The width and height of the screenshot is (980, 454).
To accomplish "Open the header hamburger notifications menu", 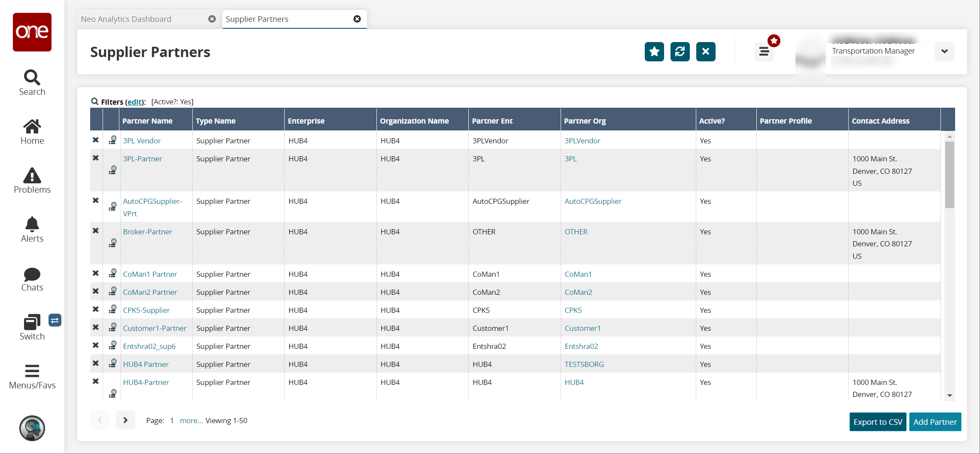I will click(764, 52).
